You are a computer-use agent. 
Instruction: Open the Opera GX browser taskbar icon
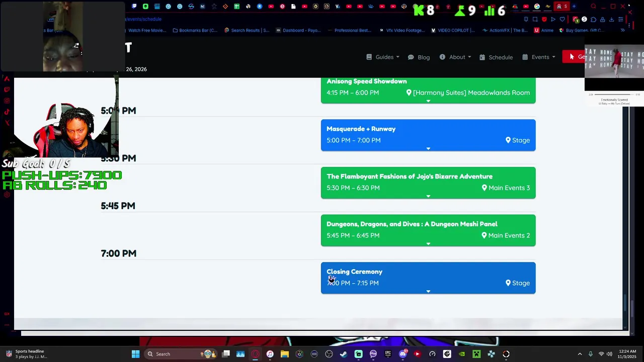(x=256, y=354)
